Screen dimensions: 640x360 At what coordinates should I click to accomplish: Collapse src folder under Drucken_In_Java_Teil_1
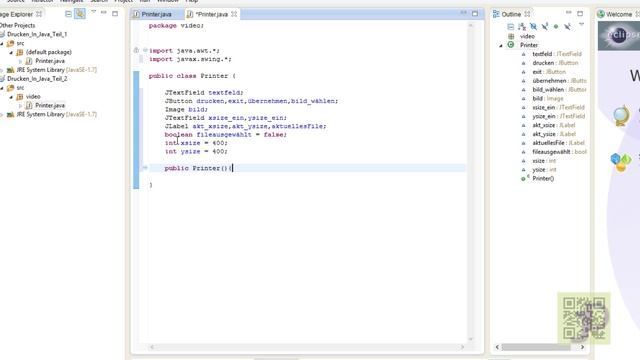pyautogui.click(x=2, y=43)
